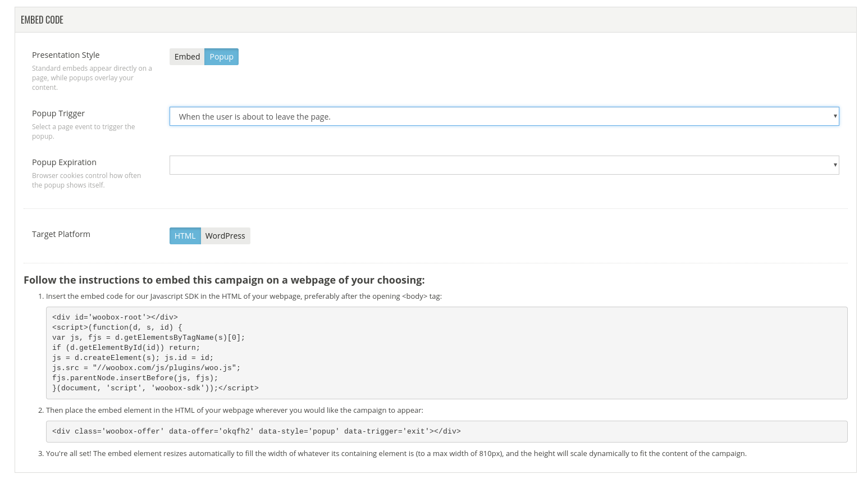The height and width of the screenshot is (483, 868).
Task: Click the Presentation Style label
Action: click(x=66, y=55)
